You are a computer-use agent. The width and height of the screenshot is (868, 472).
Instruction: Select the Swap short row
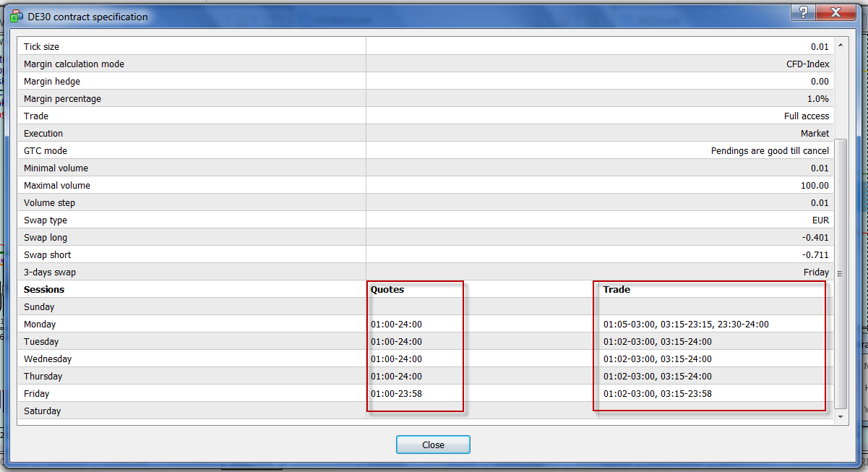426,254
